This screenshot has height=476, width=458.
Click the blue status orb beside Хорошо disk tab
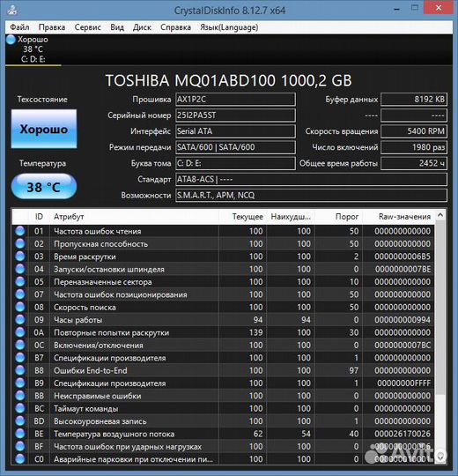click(11, 40)
